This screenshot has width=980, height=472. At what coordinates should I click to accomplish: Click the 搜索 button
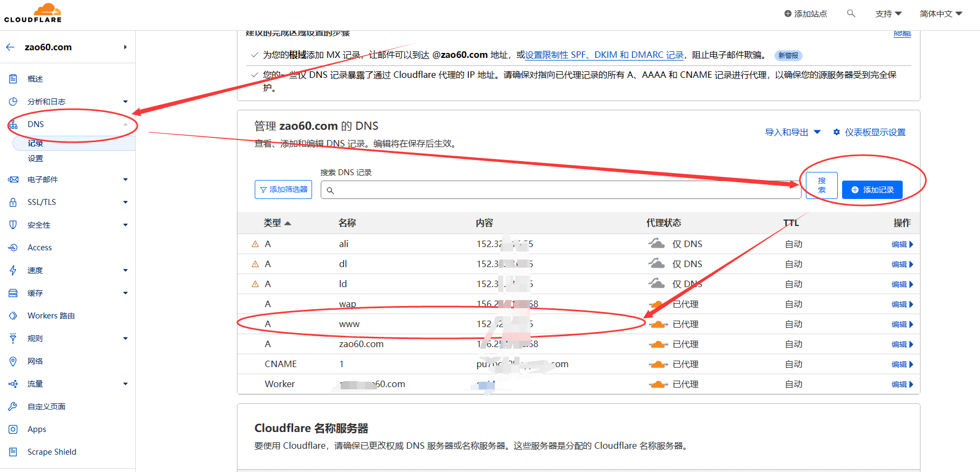click(822, 185)
